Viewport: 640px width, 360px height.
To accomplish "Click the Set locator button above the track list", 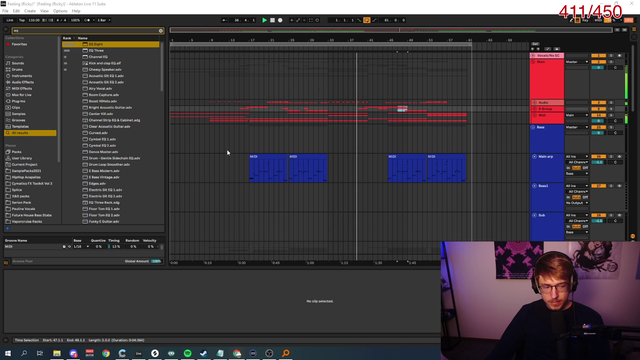I will point(535,44).
